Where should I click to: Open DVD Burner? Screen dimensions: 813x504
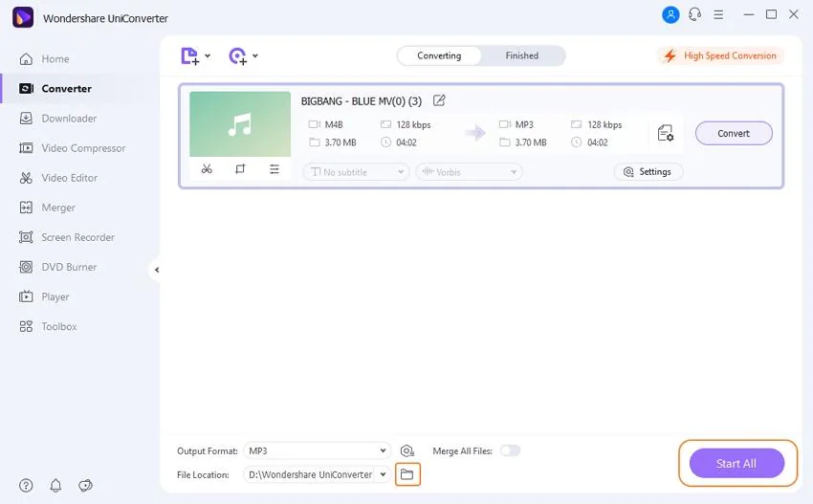[x=57, y=267]
